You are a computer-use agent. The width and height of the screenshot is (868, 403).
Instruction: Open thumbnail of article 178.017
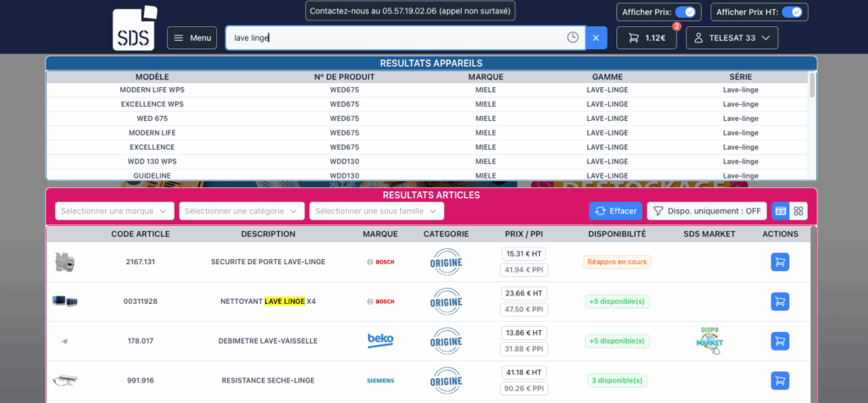[x=64, y=341]
